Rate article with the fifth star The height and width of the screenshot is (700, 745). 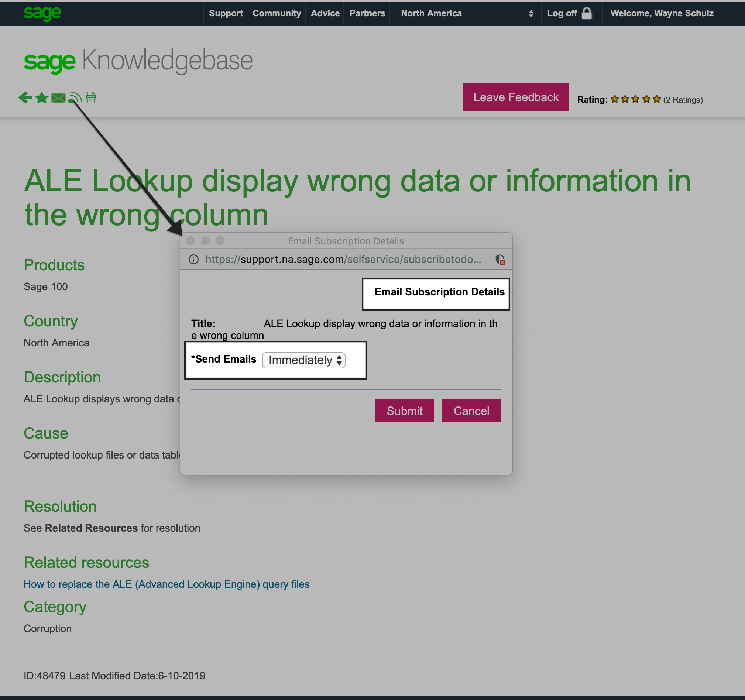[x=656, y=99]
